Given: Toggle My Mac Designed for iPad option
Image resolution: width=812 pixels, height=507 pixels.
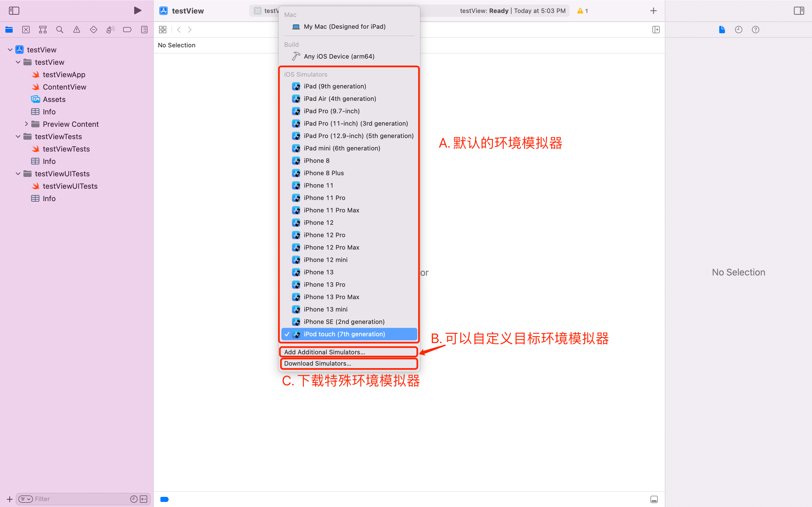Looking at the screenshot, I should pyautogui.click(x=345, y=26).
